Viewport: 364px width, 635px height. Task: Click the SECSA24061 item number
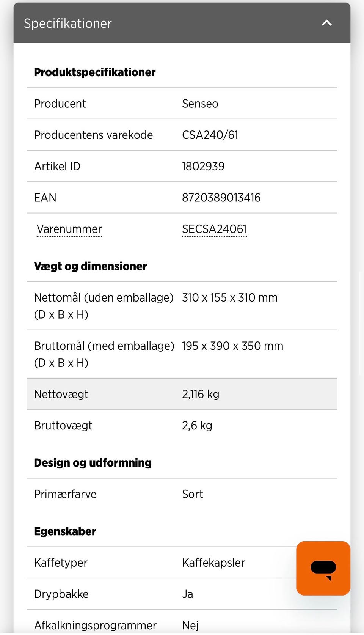point(214,229)
